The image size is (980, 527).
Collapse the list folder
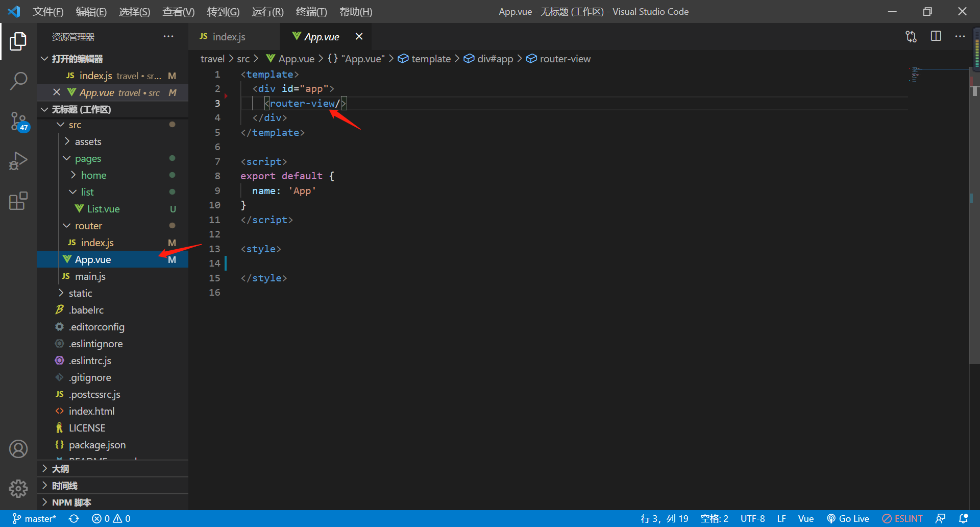coord(112,192)
